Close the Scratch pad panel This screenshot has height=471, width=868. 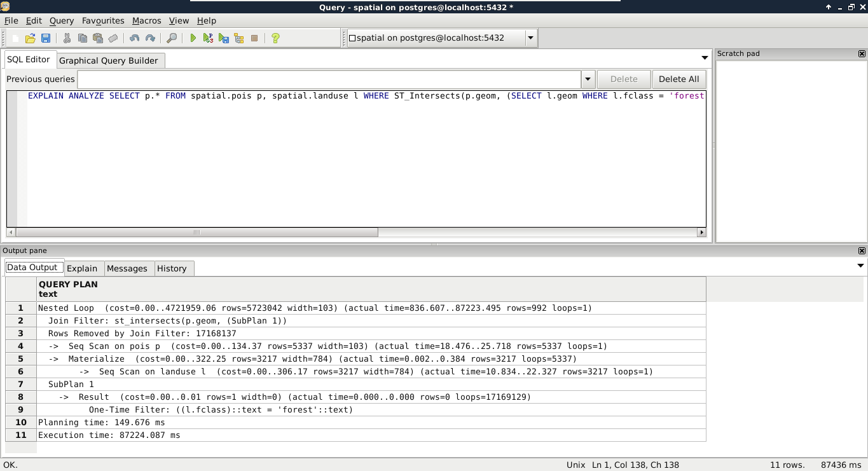(x=862, y=54)
